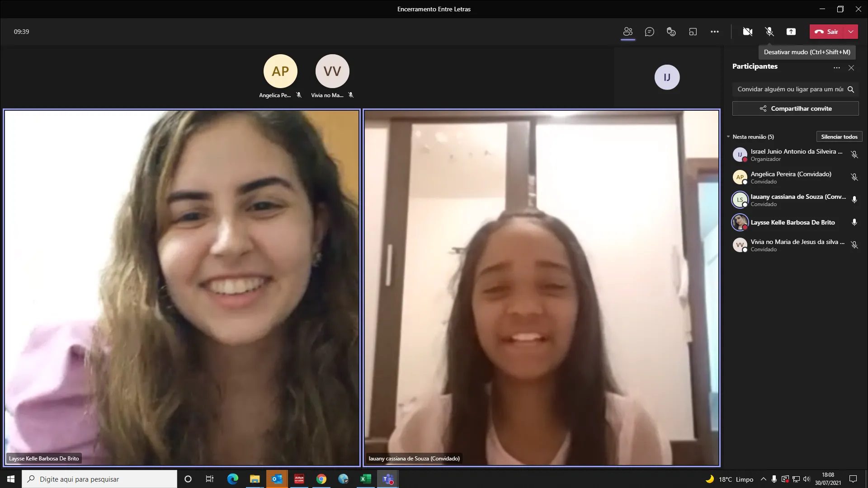This screenshot has width=868, height=488.
Task: Open the breakout rooms icon
Action: [x=693, y=32]
